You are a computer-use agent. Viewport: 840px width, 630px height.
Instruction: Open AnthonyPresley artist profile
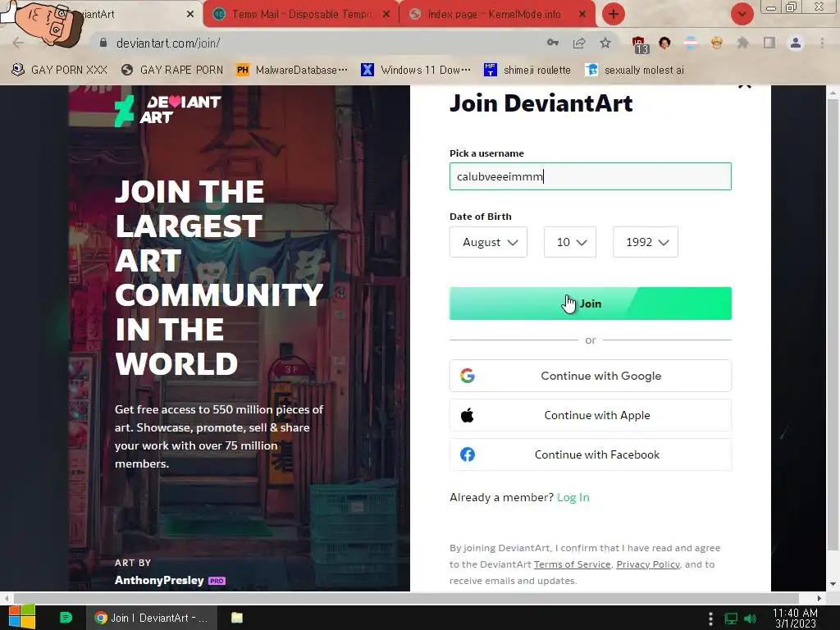159,580
